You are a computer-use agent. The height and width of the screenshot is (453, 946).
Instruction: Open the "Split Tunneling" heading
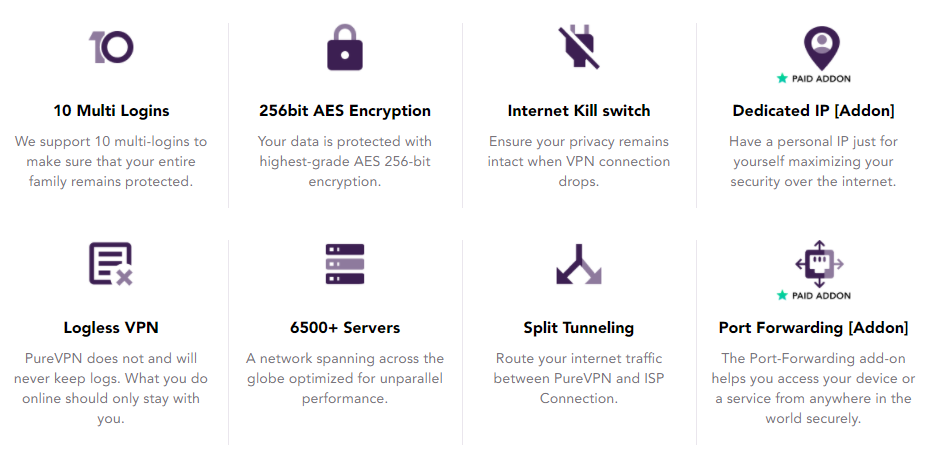point(579,328)
